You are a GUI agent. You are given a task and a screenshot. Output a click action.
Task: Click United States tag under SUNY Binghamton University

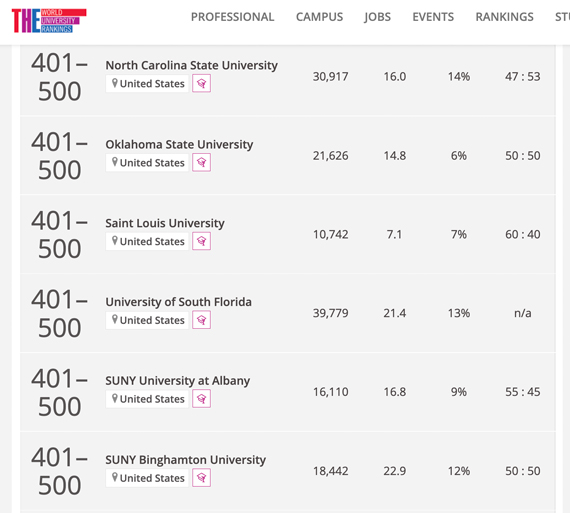click(147, 478)
